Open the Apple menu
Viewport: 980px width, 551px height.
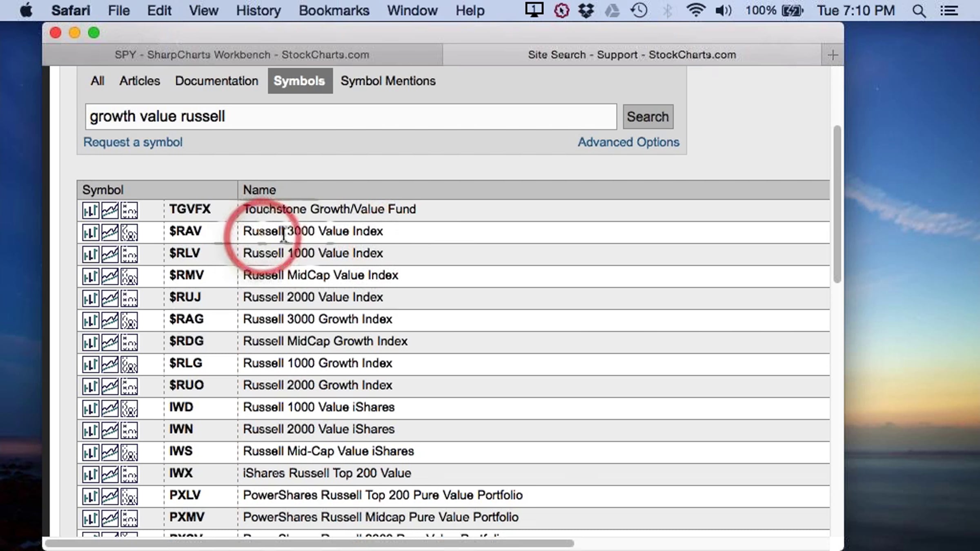point(26,10)
